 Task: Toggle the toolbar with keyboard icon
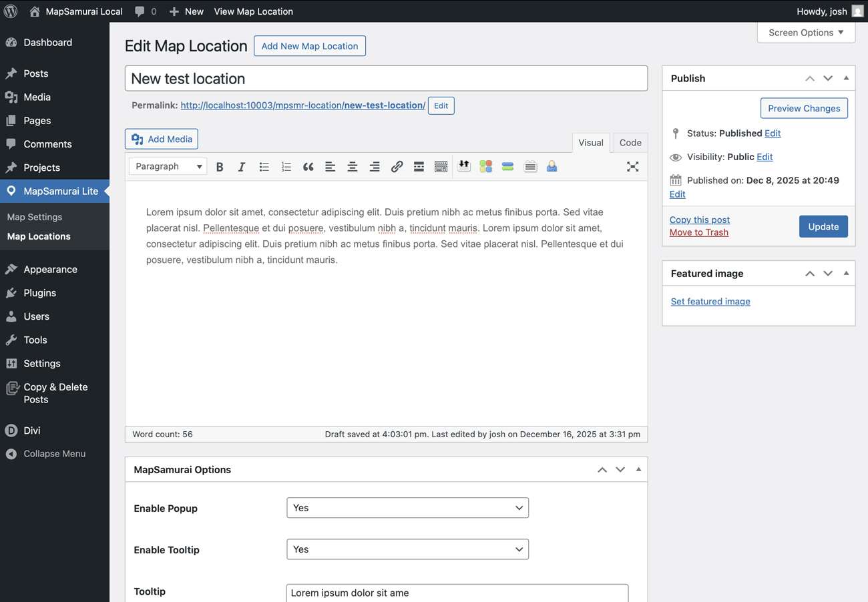[x=441, y=167]
